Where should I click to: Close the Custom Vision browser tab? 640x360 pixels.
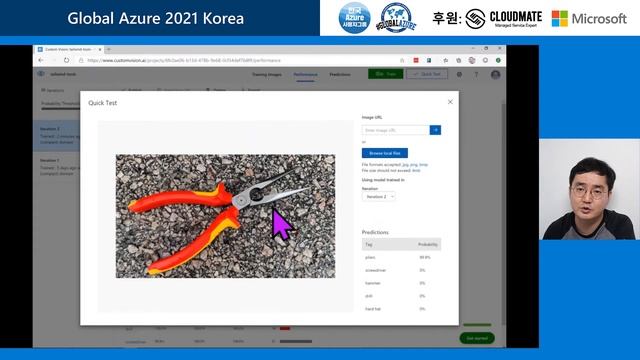point(100,49)
